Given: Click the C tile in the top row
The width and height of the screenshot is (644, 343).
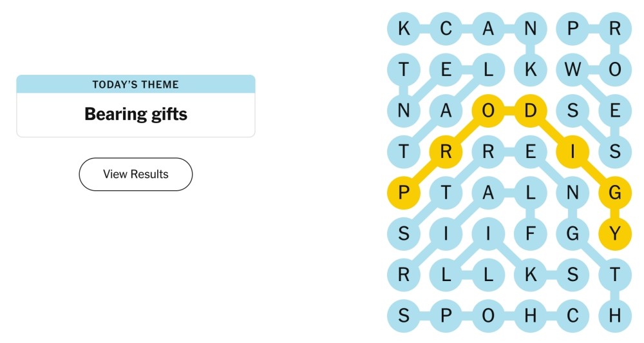Looking at the screenshot, I should 446,28.
